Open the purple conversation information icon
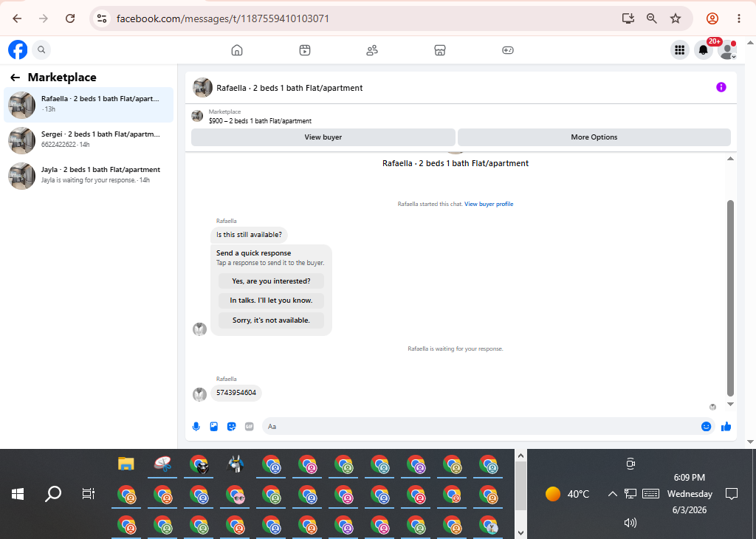The height and width of the screenshot is (539, 756). (721, 87)
